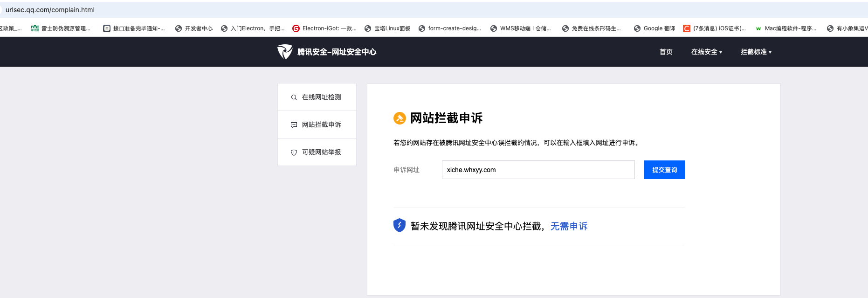Click the 提交查询 button
The height and width of the screenshot is (298, 868).
(665, 170)
